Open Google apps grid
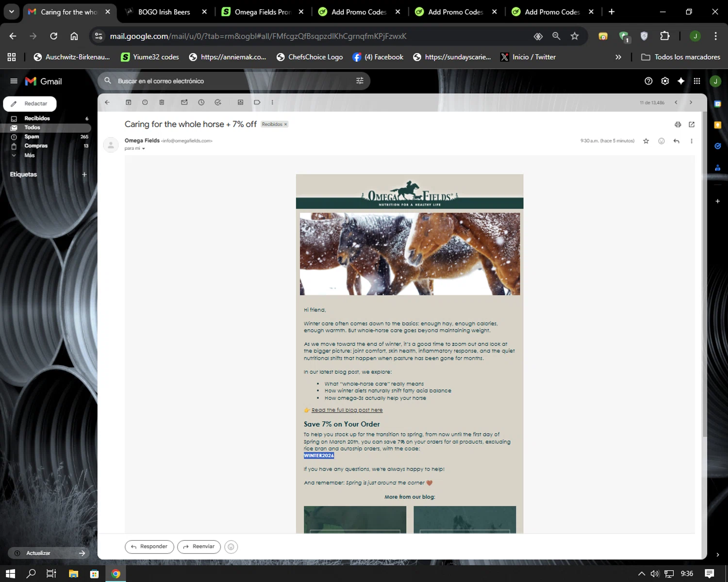 coord(697,81)
